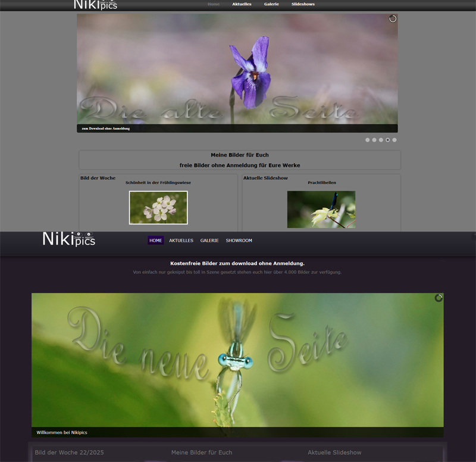This screenshot has height=462, width=476.
Task: Click the top Nikipics logo
Action: [95, 5]
